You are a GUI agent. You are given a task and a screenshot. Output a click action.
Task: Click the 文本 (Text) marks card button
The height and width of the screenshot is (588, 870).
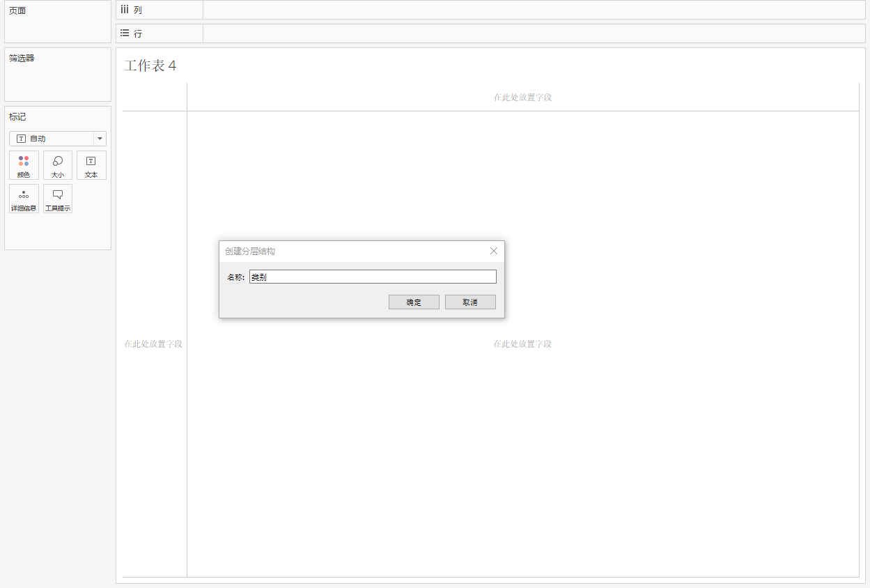coord(91,165)
